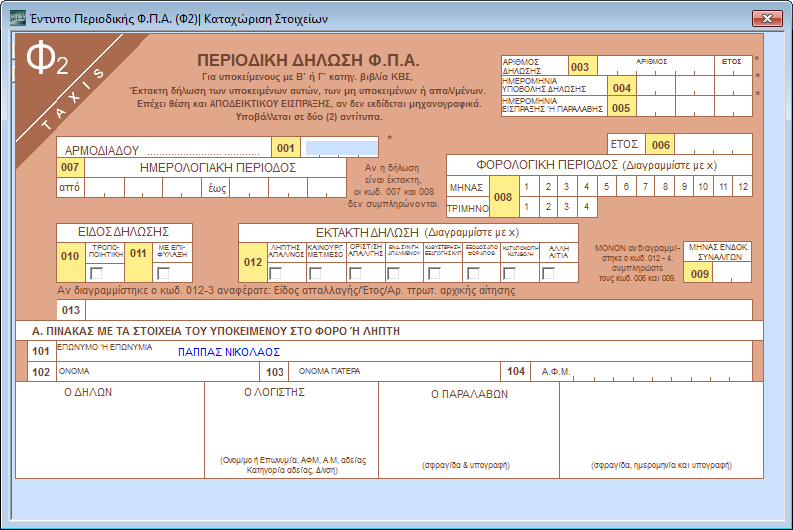Click the long text field of code 013
The height and width of the screenshot is (530, 793).
pos(419,310)
